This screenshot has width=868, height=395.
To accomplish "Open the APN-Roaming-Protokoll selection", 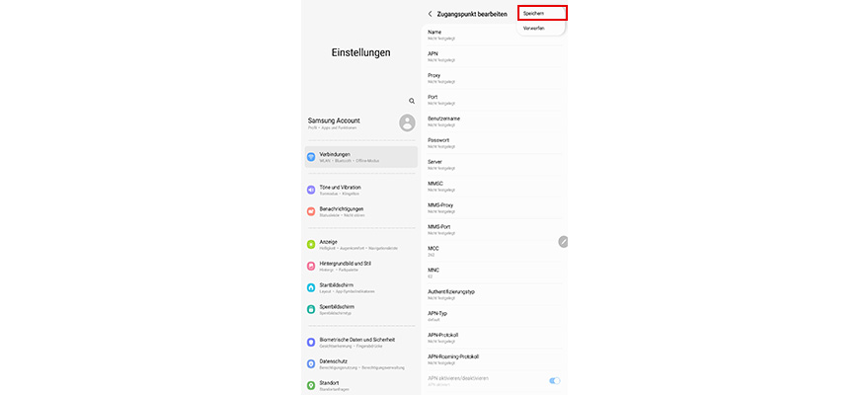I will (x=495, y=359).
